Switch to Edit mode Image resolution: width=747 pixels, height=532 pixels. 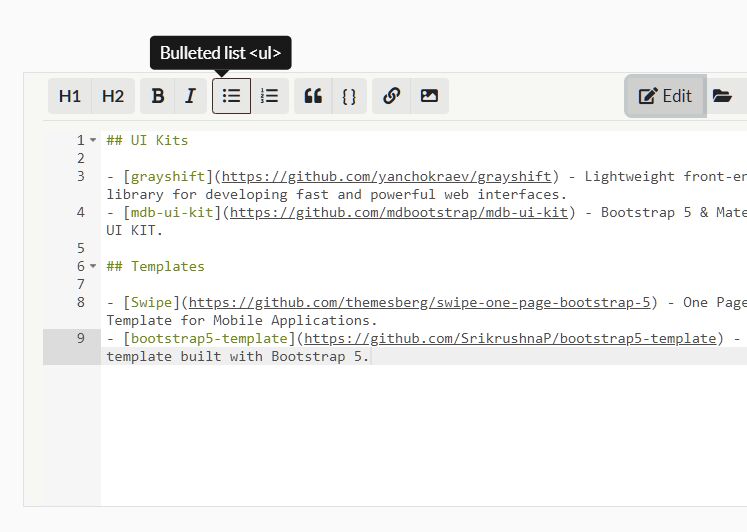[x=665, y=96]
